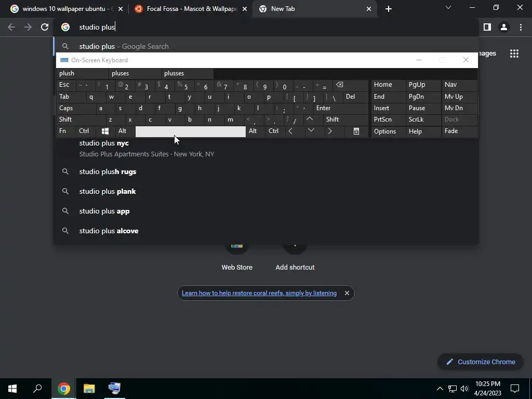Open the Google apps grid icon
The height and width of the screenshot is (399, 532).
tap(514, 54)
